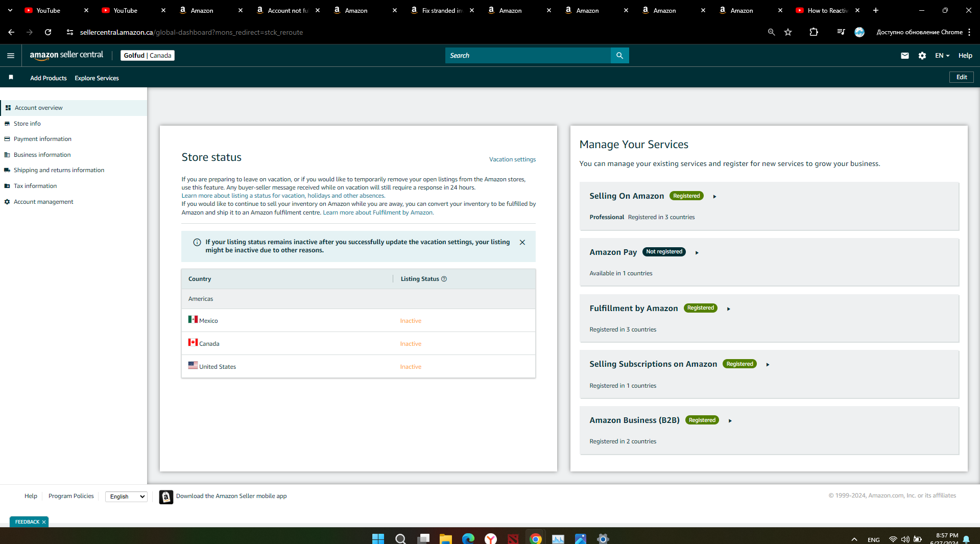The image size is (980, 544).
Task: Click the browser address bar URL
Action: pos(192,32)
